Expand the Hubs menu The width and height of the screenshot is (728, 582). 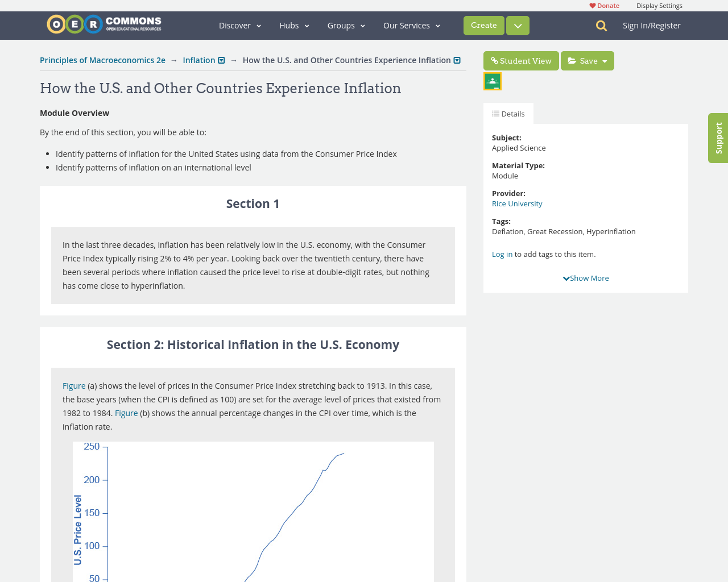pos(294,26)
